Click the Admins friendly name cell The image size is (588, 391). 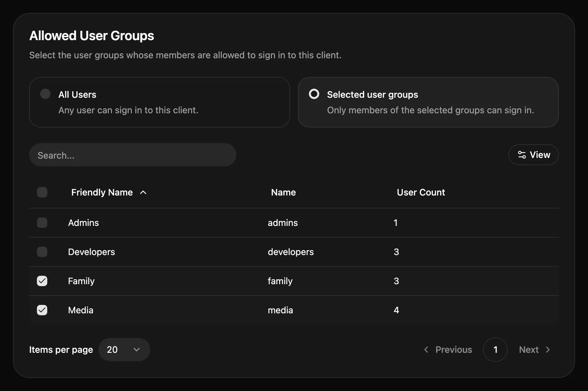84,223
